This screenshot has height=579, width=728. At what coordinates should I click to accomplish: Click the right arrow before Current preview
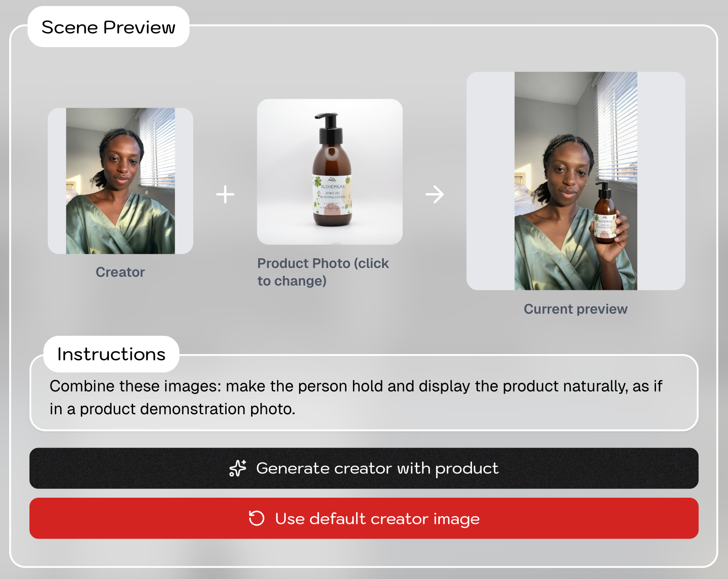tap(435, 194)
